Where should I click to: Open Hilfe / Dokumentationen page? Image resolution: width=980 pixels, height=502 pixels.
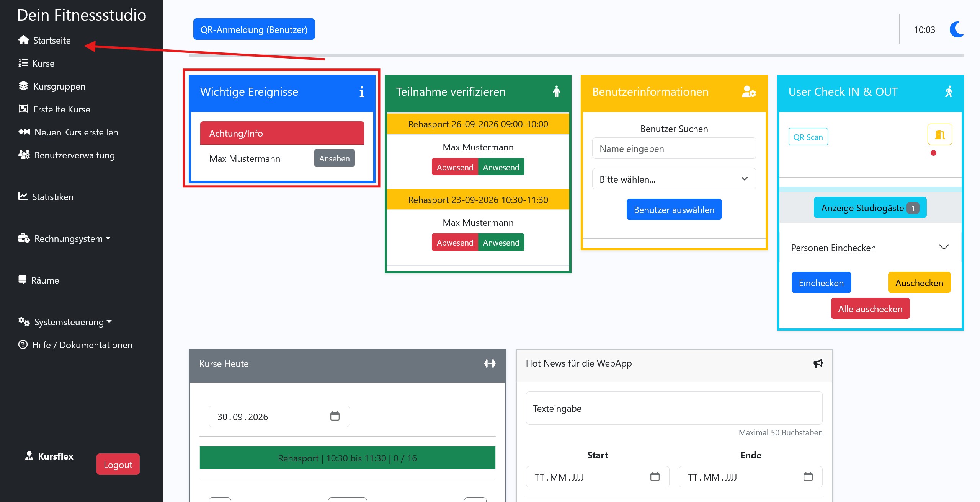pos(75,345)
